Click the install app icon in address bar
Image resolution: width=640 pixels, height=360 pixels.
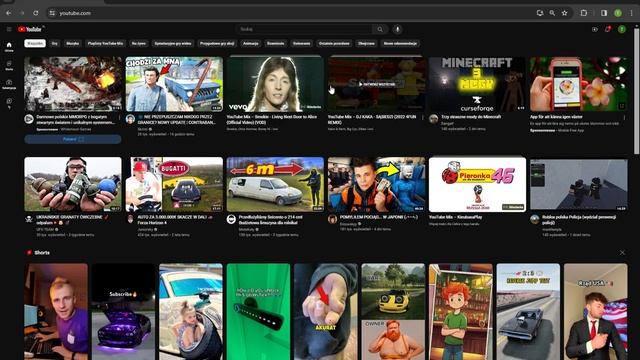tap(540, 13)
